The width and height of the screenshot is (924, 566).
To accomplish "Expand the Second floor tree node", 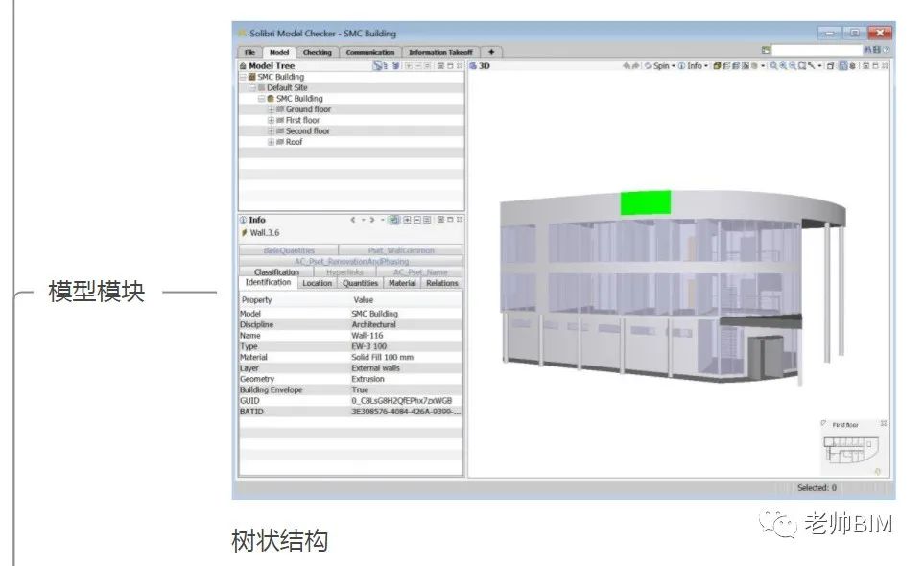I will point(272,131).
